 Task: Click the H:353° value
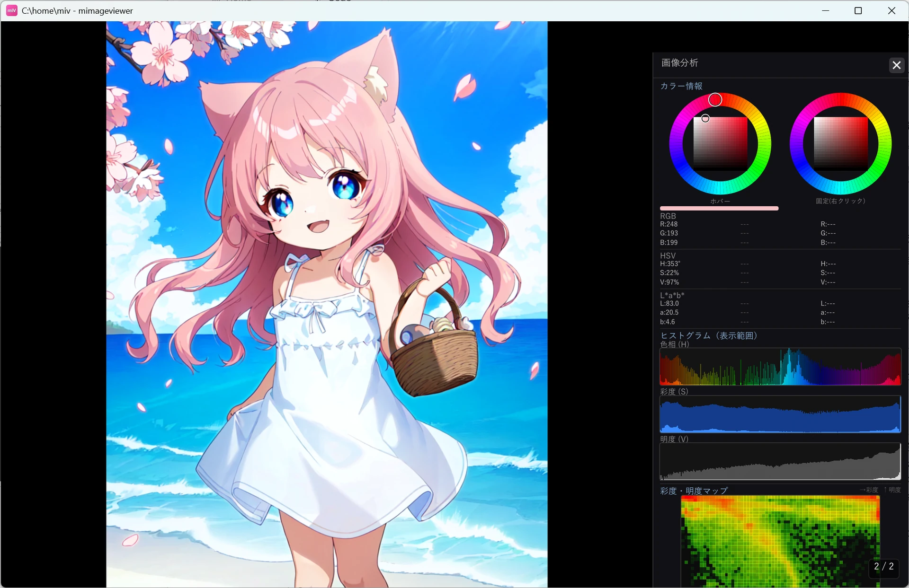670,264
